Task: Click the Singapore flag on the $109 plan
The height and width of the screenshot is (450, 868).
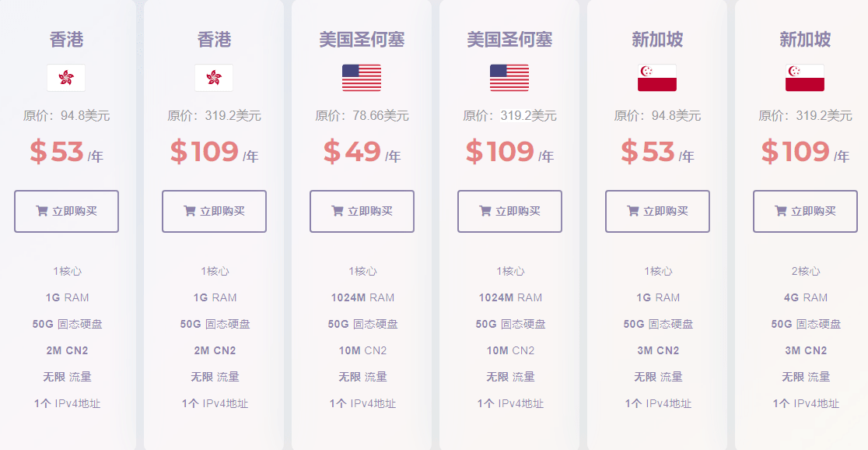Action: (805, 78)
